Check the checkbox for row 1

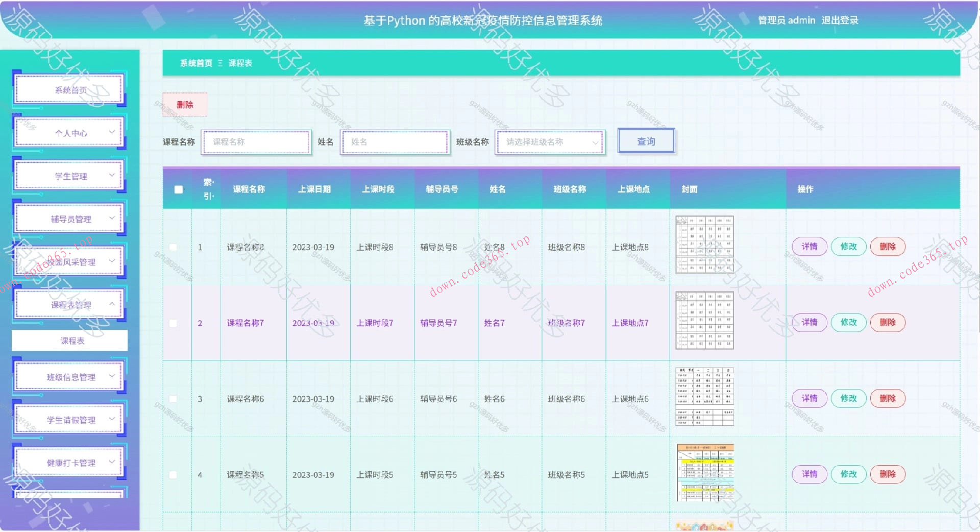tap(173, 247)
